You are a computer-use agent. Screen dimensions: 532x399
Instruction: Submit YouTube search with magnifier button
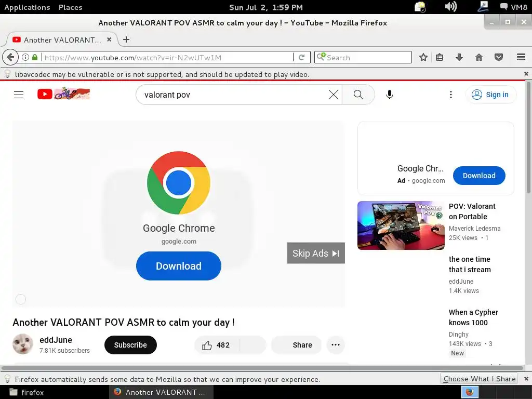(358, 95)
